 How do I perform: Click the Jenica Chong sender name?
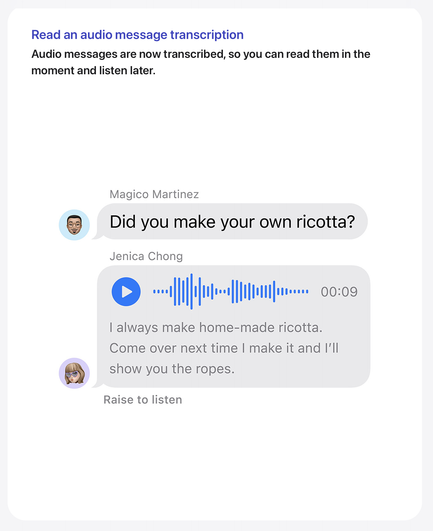click(146, 256)
